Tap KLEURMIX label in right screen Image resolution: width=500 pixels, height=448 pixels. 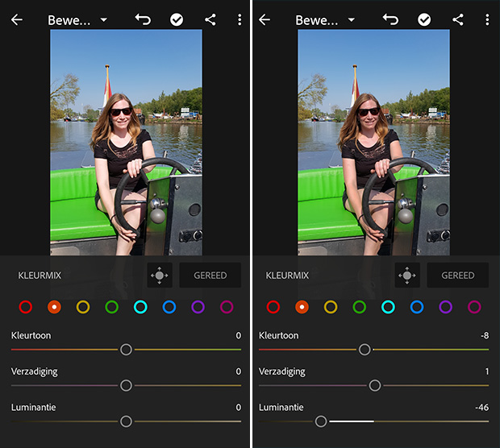tap(287, 276)
